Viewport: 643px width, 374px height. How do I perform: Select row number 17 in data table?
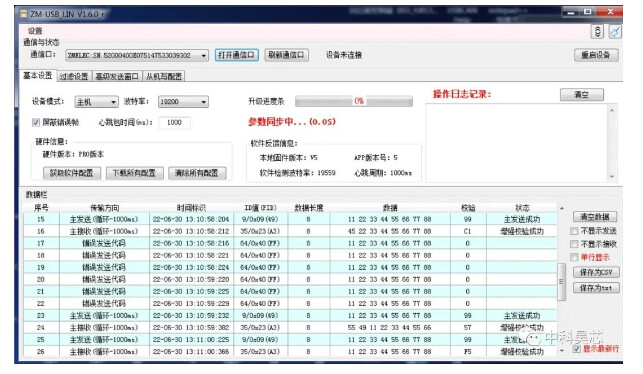(41, 243)
